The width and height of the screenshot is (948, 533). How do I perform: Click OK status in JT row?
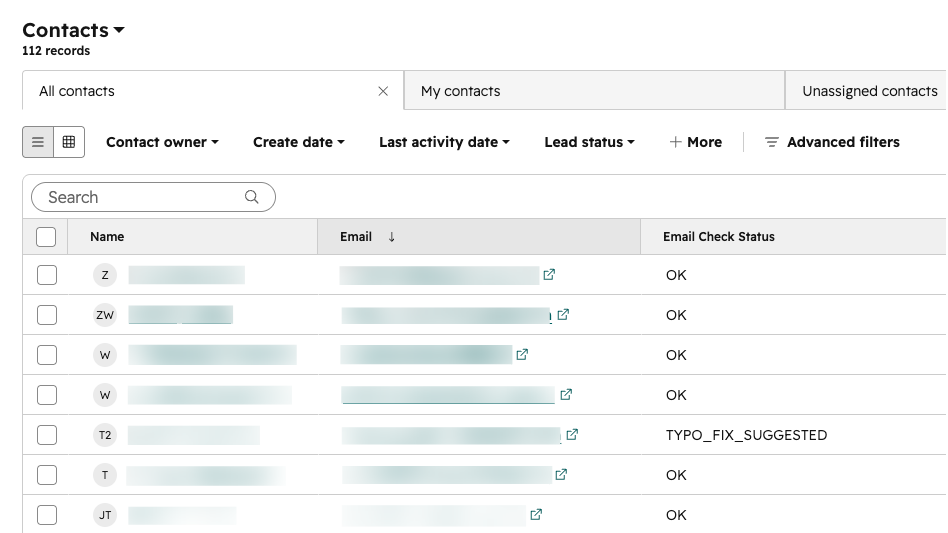(x=676, y=515)
